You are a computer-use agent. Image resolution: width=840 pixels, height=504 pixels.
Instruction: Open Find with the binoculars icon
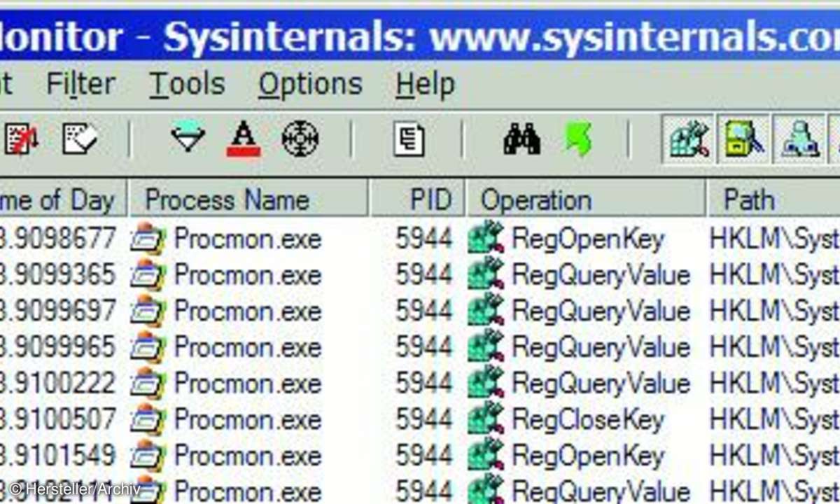tap(521, 139)
